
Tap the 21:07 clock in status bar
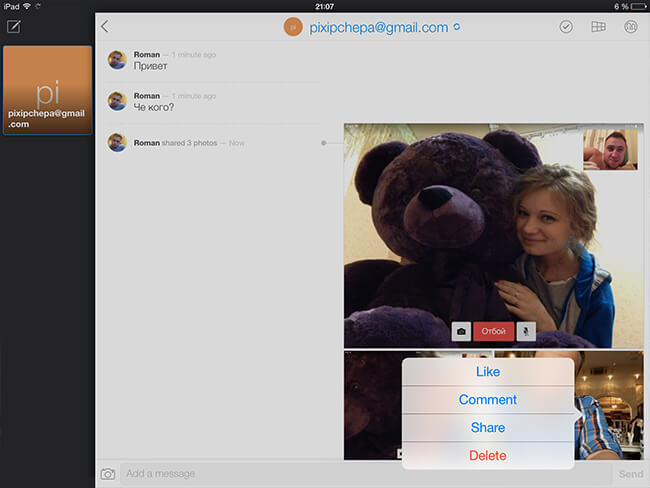click(x=324, y=7)
